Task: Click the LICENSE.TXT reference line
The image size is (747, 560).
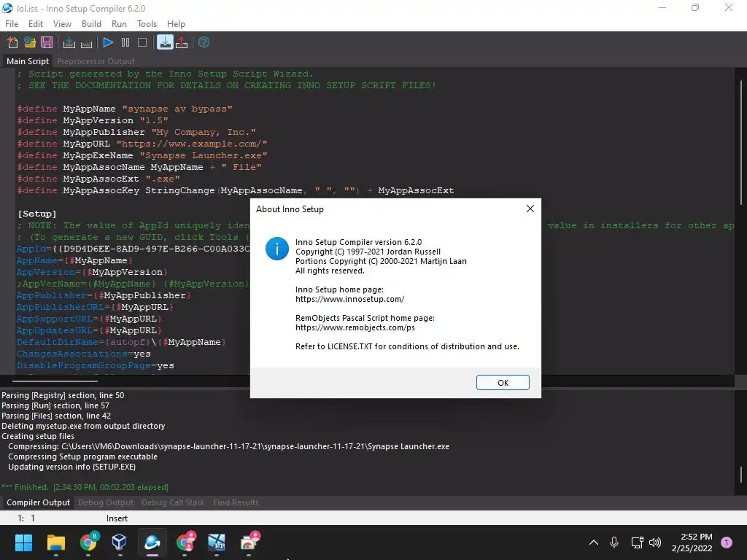Action: 407,346
